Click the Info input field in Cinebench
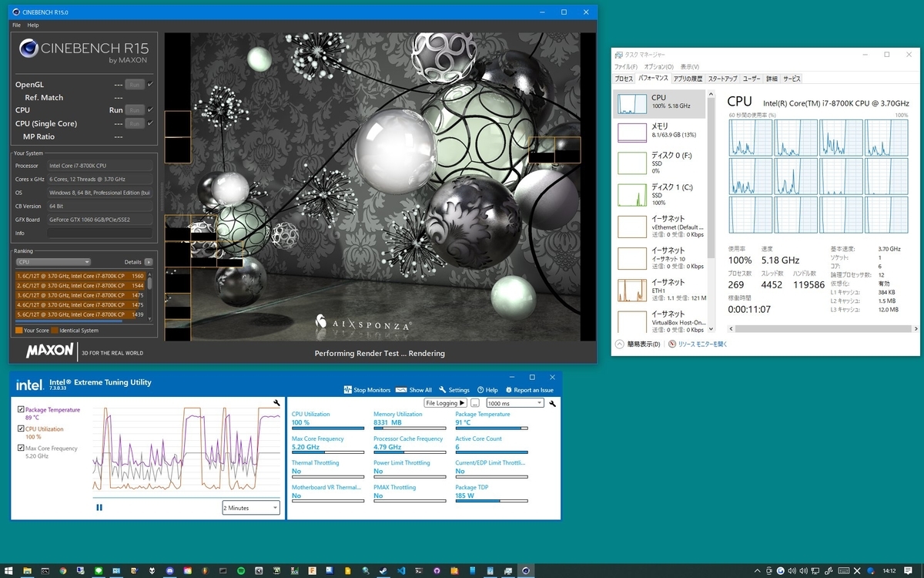924x578 pixels. (99, 233)
